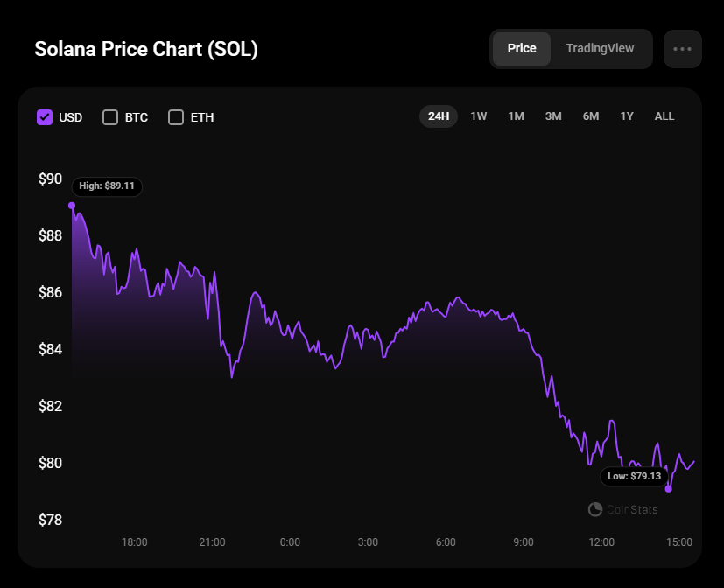The height and width of the screenshot is (588, 724).
Task: Click the Solana Price Chart (SOL) heading
Action: pos(146,49)
